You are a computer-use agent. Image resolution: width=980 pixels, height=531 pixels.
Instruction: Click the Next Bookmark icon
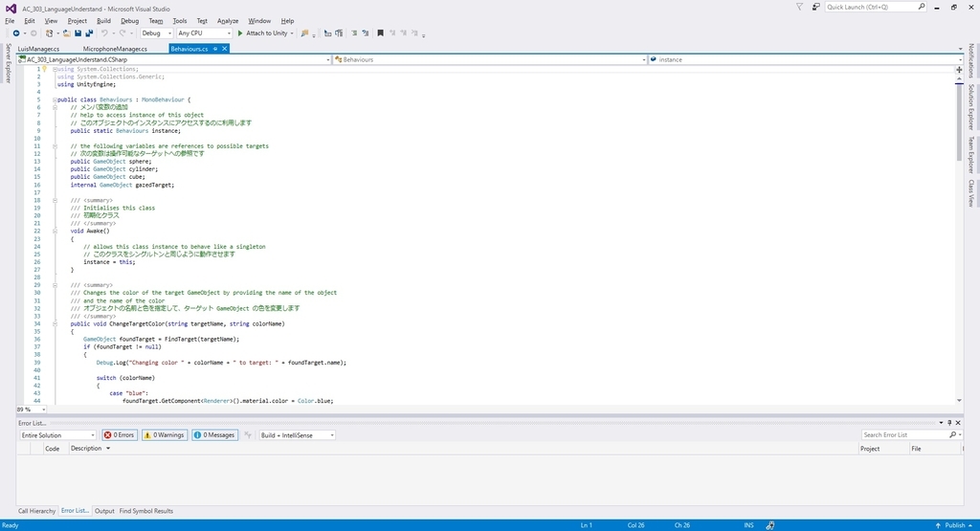403,33
